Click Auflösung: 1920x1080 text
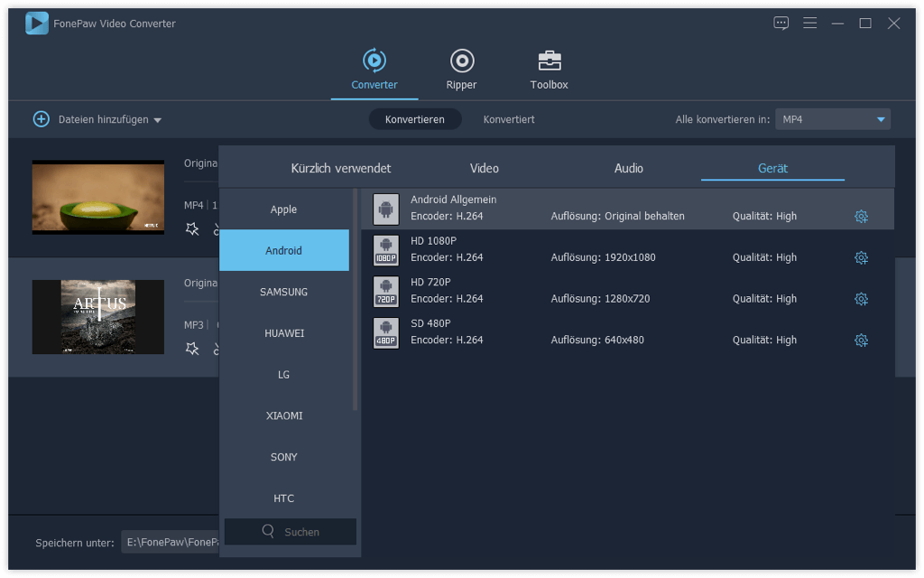The height and width of the screenshot is (578, 924). coord(603,257)
